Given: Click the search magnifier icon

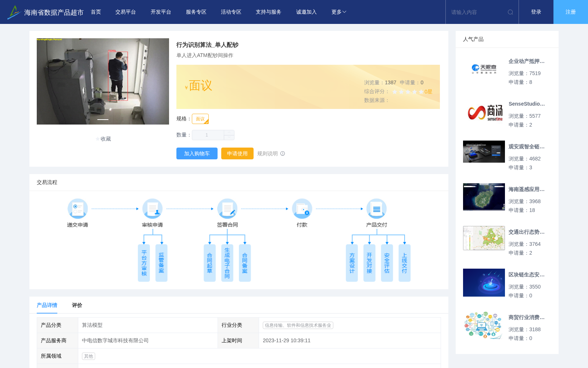Looking at the screenshot, I should 510,12.
